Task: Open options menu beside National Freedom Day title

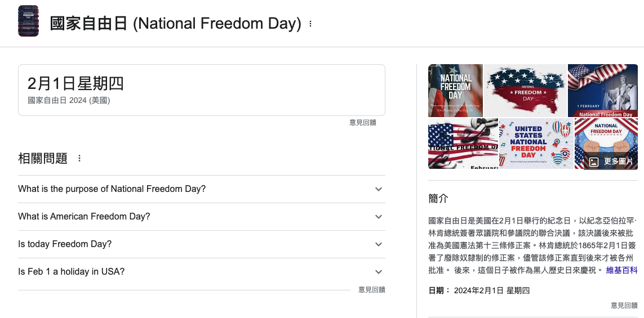Action: click(x=310, y=24)
